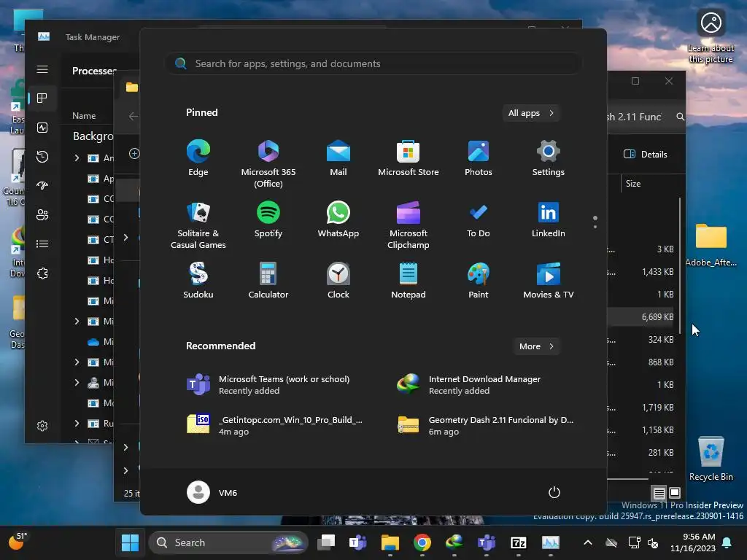The image size is (747, 560).
Task: Open VM6 user account menu
Action: [x=212, y=492]
